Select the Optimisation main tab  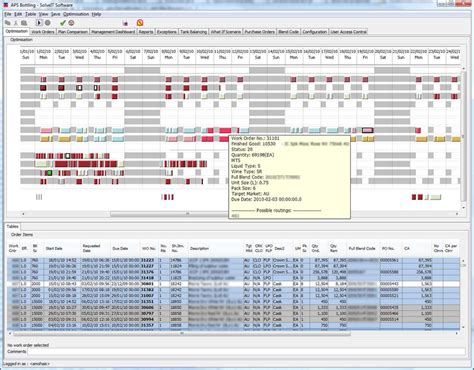(x=17, y=31)
